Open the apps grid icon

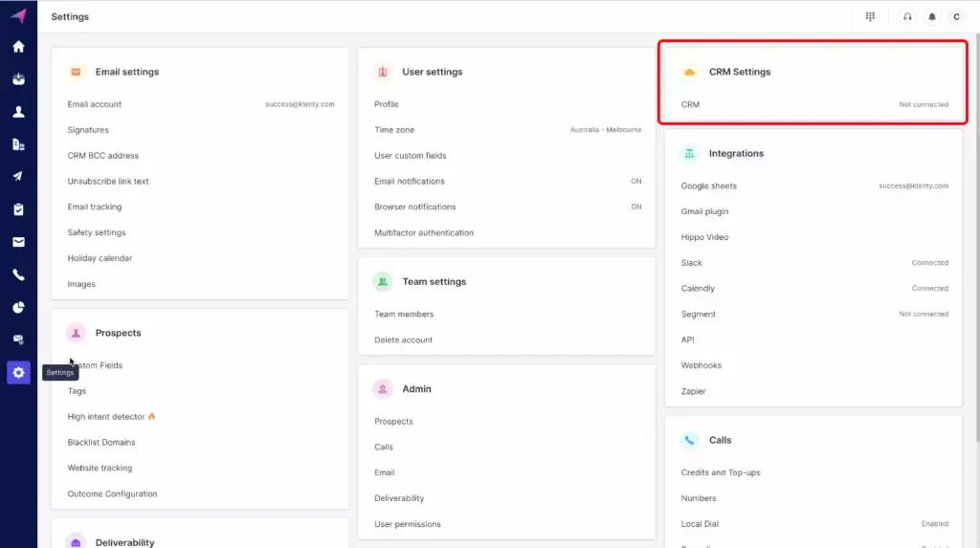pyautogui.click(x=870, y=17)
